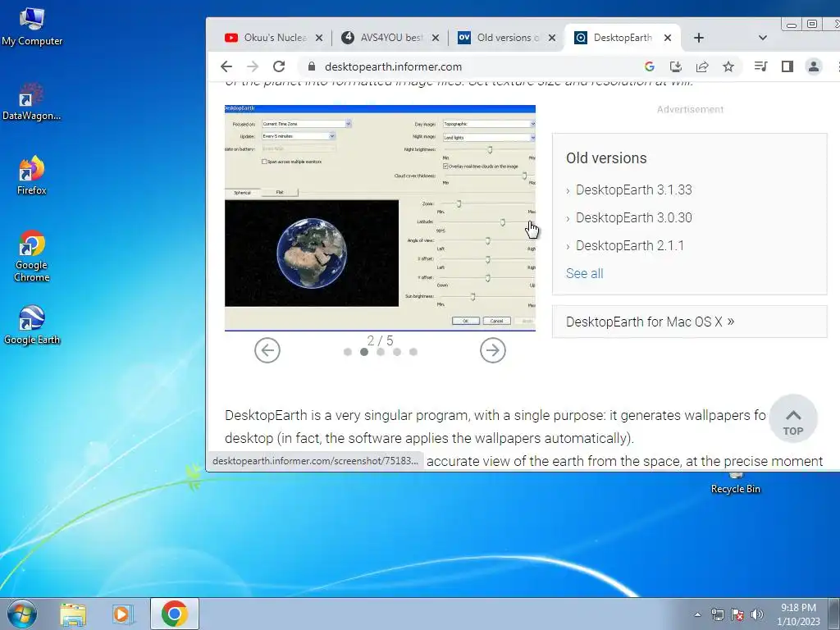Screen dimensions: 840x630
Task: Select the fourth gallery dot
Action: click(397, 352)
